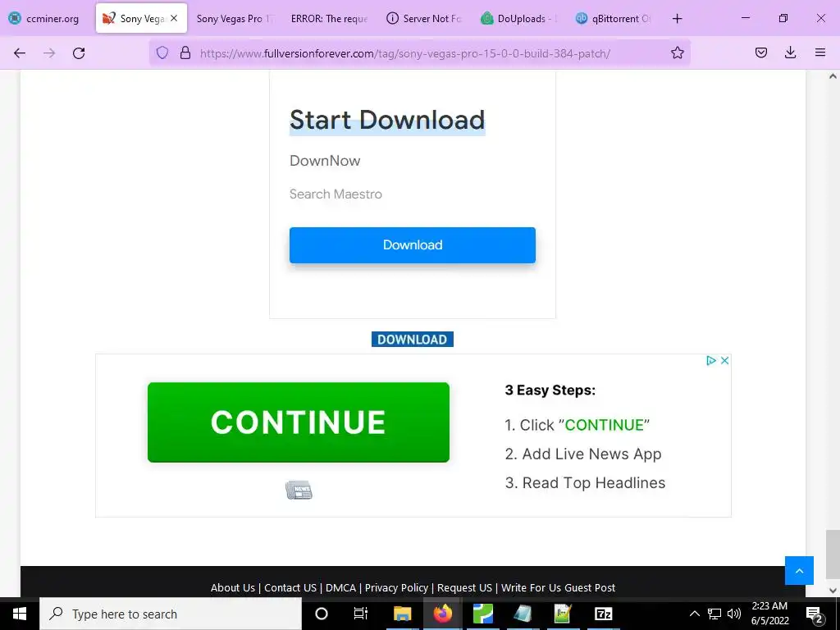
Task: Click the small DOWNLOAD label button
Action: coord(413,339)
